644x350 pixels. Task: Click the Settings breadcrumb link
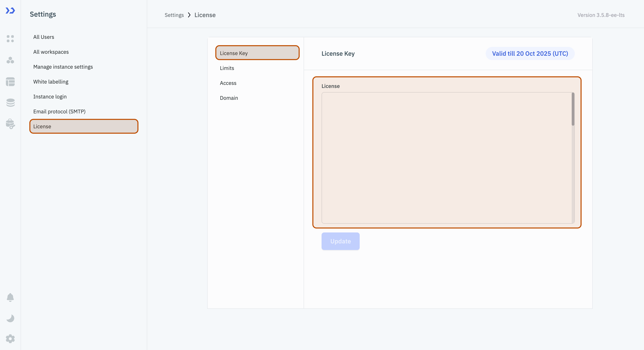pos(174,15)
